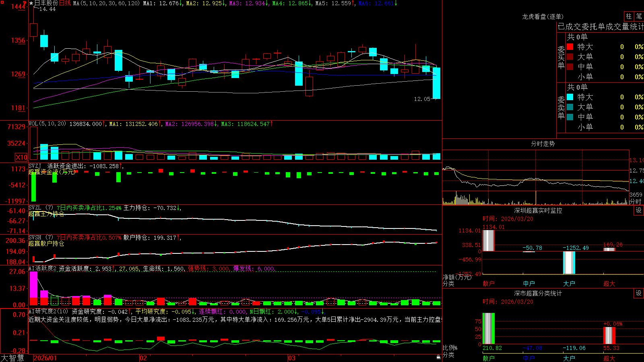Click the 日丰股份 stock name
This screenshot has width=644, height=362.
click(46, 3)
